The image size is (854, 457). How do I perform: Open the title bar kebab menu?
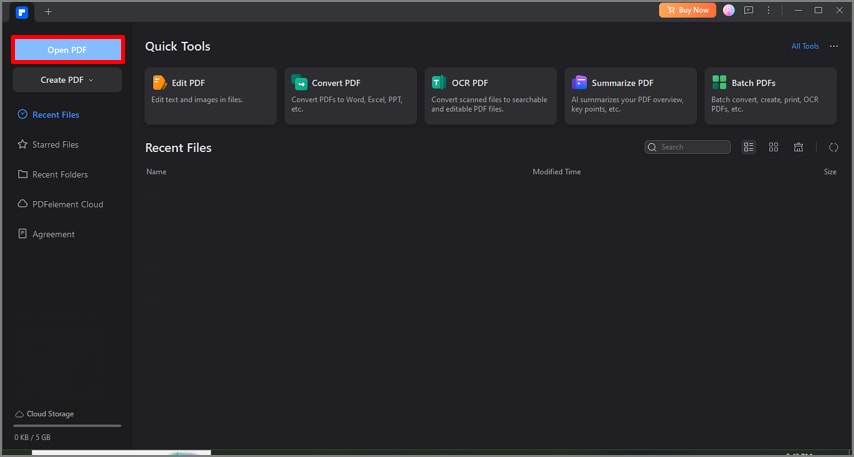point(768,10)
